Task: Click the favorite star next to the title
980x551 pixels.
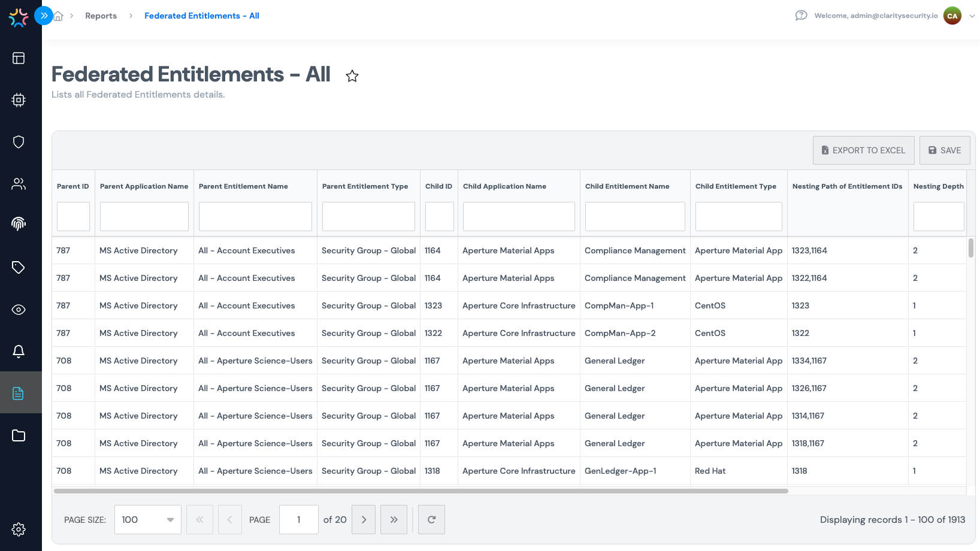Action: 352,76
